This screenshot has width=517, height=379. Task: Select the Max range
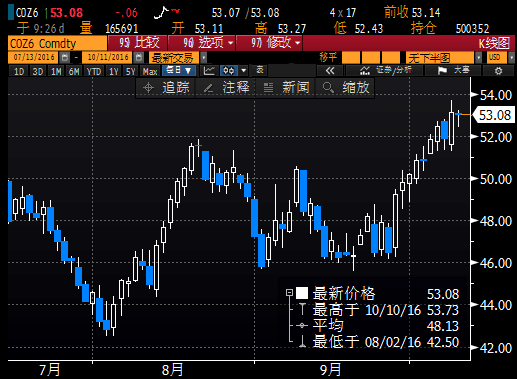point(150,71)
